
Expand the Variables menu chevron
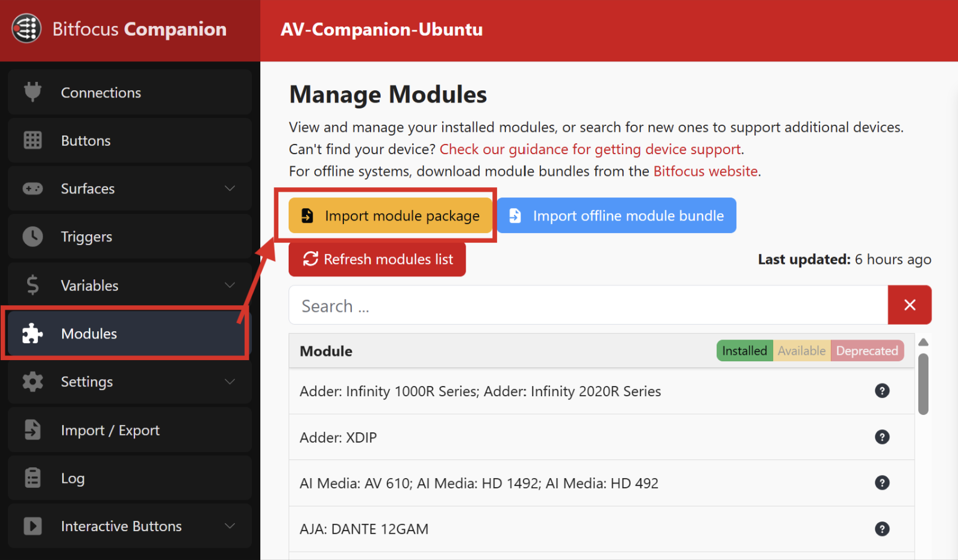[230, 285]
